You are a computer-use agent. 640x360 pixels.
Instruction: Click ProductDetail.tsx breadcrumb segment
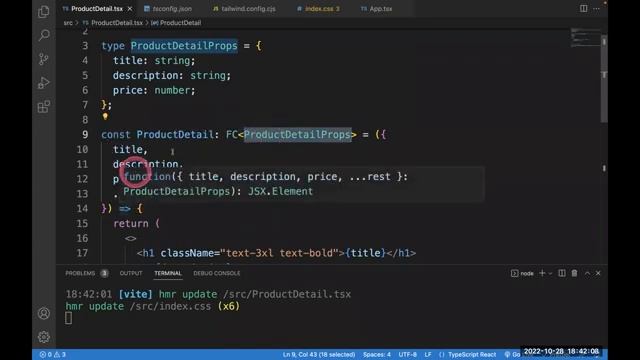113,23
